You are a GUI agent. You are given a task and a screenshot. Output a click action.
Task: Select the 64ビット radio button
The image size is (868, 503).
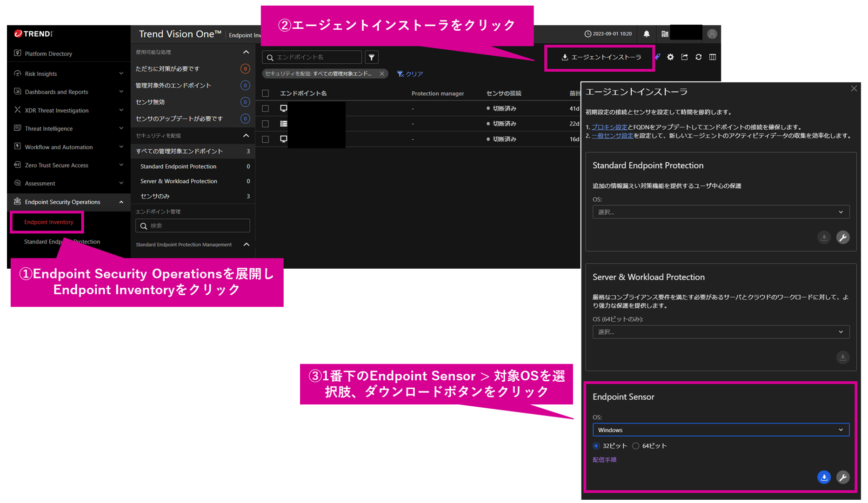tap(636, 446)
